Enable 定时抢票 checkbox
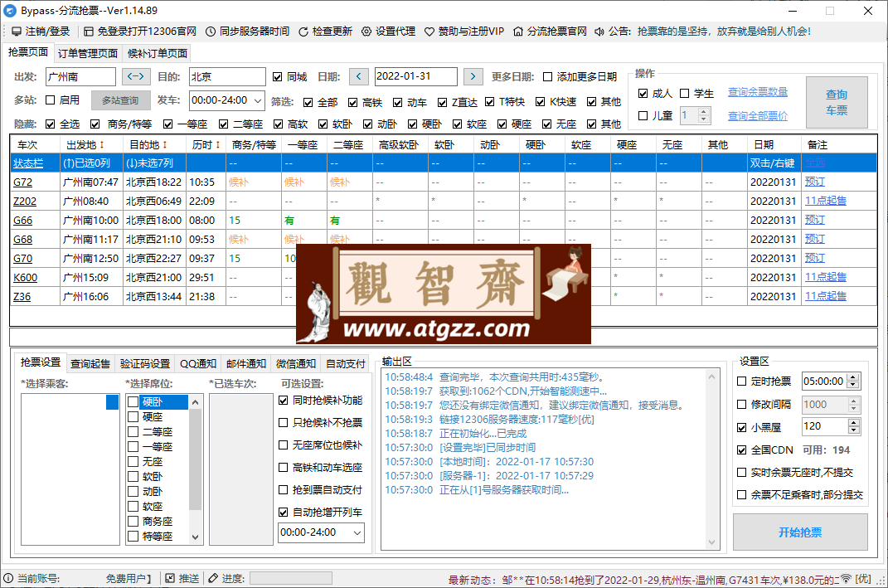The image size is (888, 588). (x=741, y=381)
